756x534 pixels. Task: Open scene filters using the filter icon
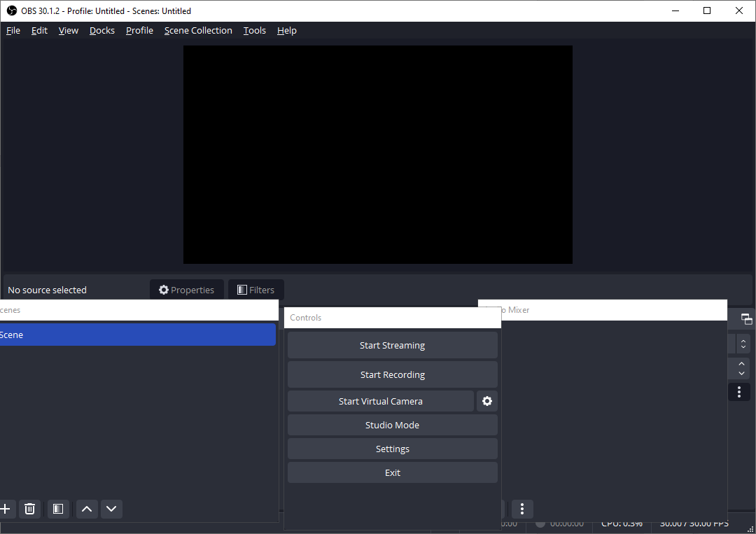58,509
